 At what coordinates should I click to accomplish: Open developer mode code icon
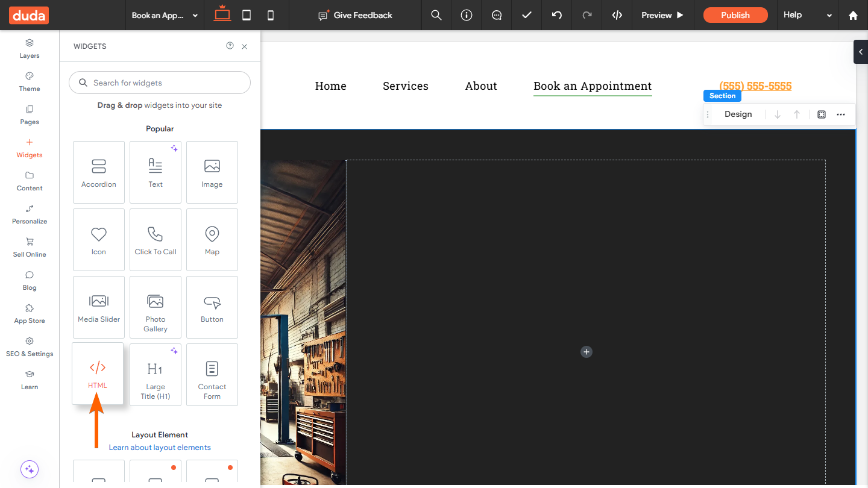pyautogui.click(x=617, y=15)
